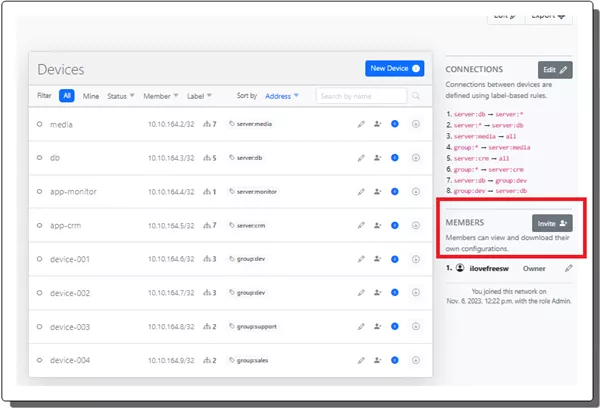Click the download icon for app-monitor device

(x=415, y=192)
